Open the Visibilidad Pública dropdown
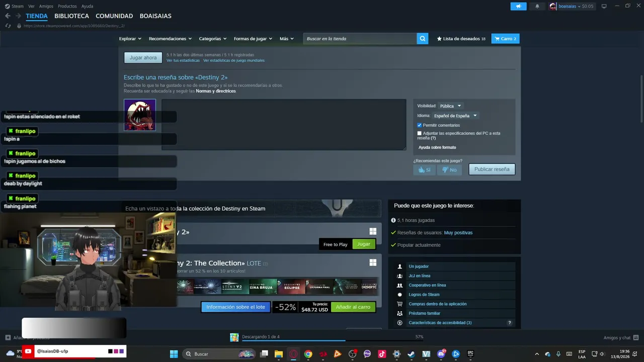Image resolution: width=644 pixels, height=362 pixels. tap(450, 106)
